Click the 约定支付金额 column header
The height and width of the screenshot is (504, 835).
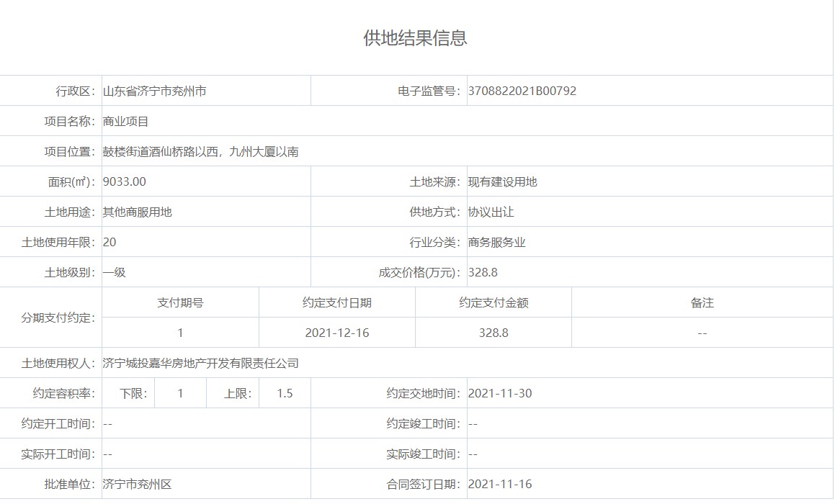(x=494, y=303)
